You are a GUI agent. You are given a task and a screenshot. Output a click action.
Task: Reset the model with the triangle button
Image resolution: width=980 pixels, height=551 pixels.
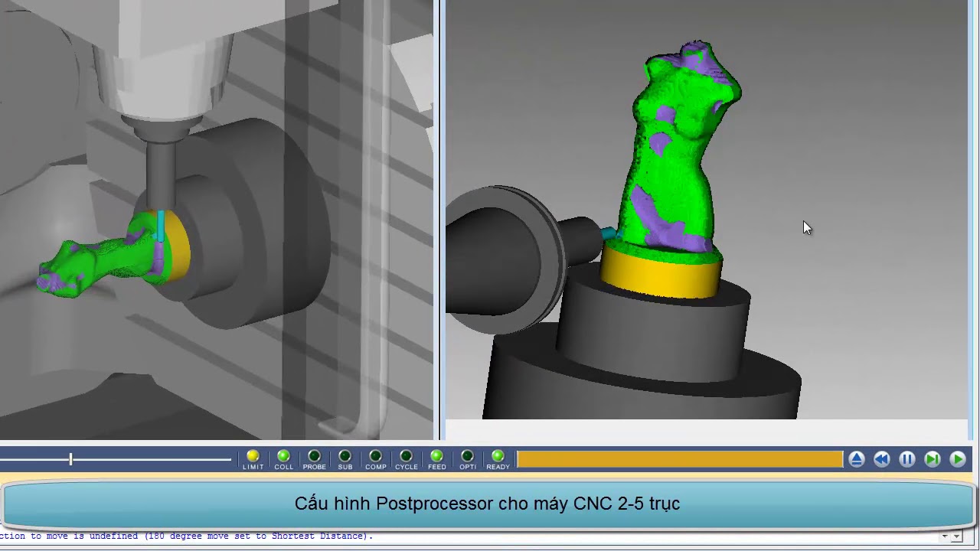[857, 459]
